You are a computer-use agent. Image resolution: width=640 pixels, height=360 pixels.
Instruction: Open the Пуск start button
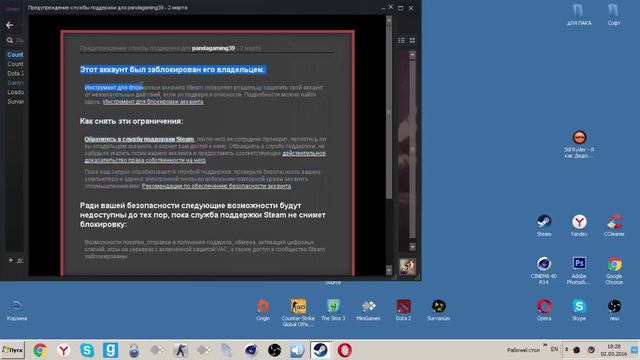[x=12, y=350]
